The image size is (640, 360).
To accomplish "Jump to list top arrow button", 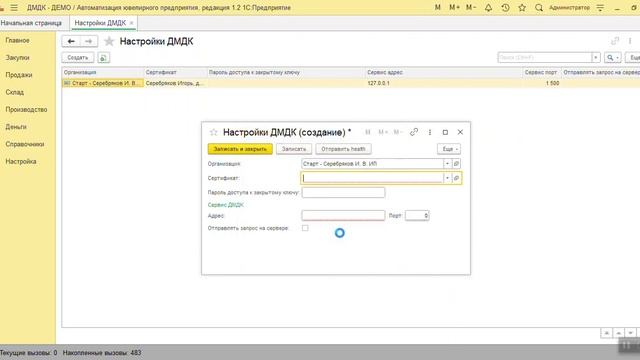I will pyautogui.click(x=607, y=333).
